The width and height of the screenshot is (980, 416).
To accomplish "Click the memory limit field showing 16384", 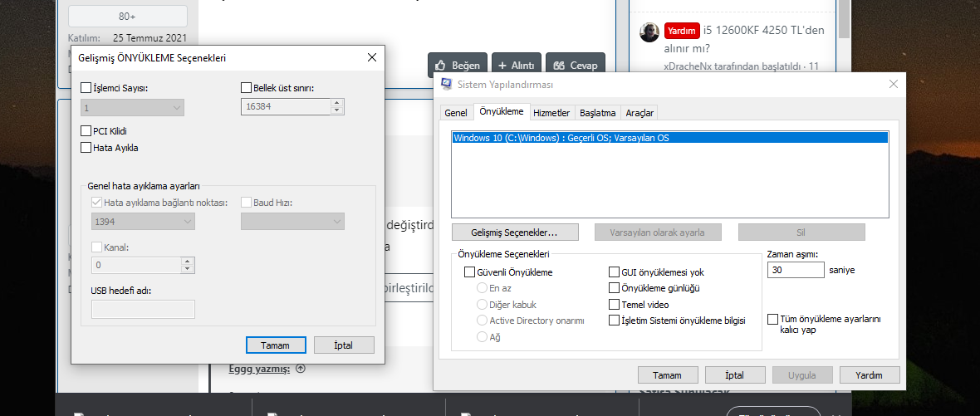I will pos(286,107).
